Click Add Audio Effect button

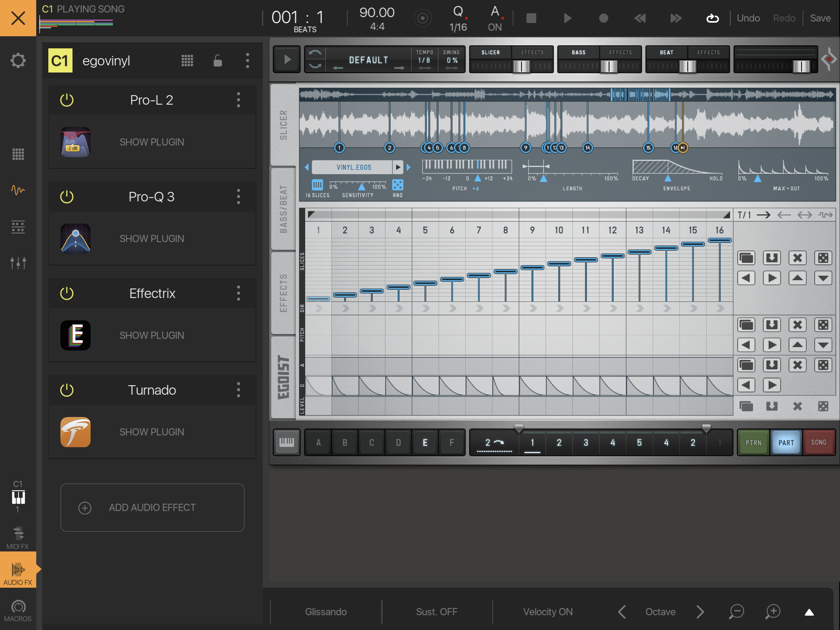coord(152,507)
